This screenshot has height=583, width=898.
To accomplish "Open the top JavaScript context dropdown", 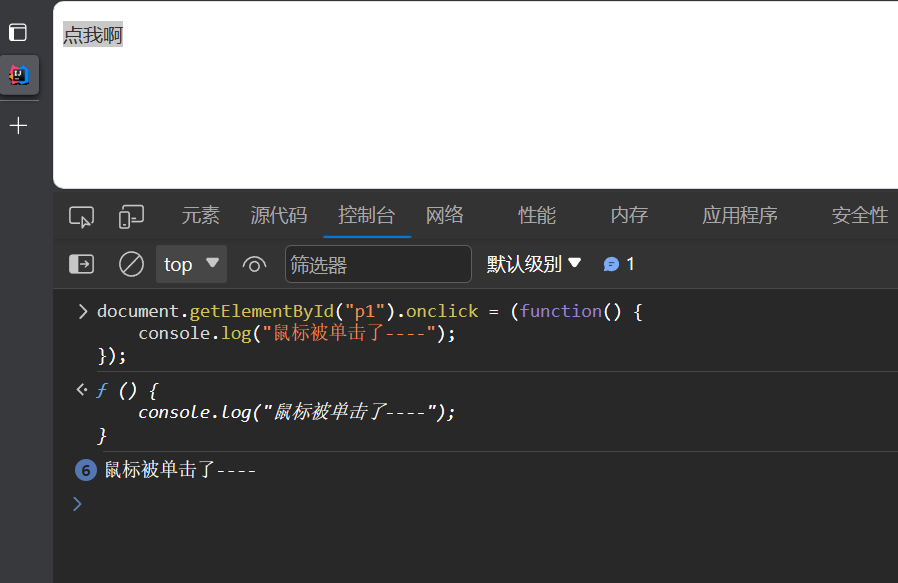I will tap(191, 264).
